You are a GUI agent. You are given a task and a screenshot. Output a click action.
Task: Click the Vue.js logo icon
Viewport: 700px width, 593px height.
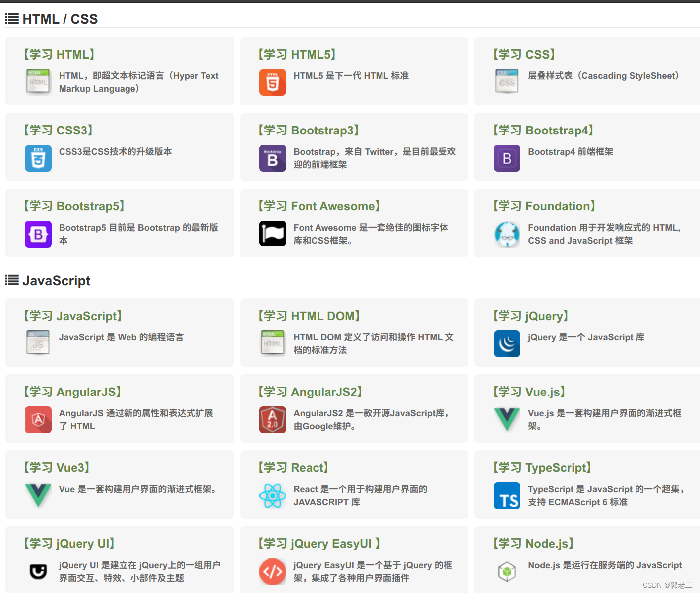tap(507, 420)
